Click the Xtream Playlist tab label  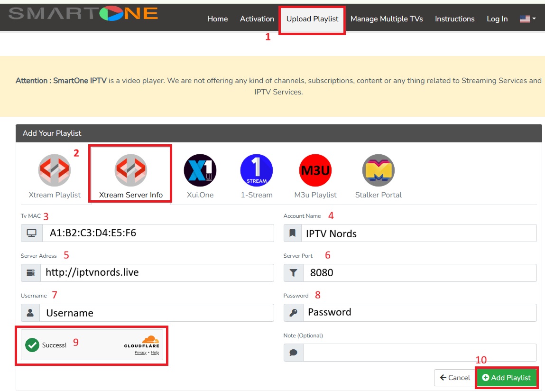tap(55, 195)
